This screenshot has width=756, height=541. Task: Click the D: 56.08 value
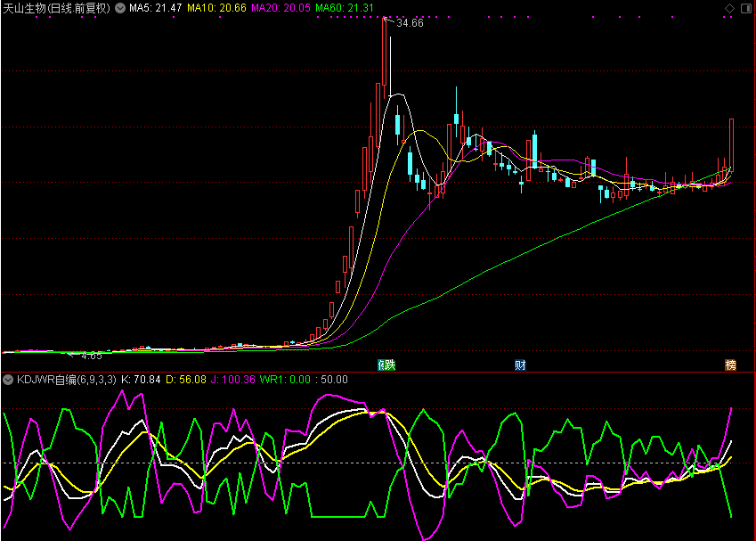click(185, 380)
